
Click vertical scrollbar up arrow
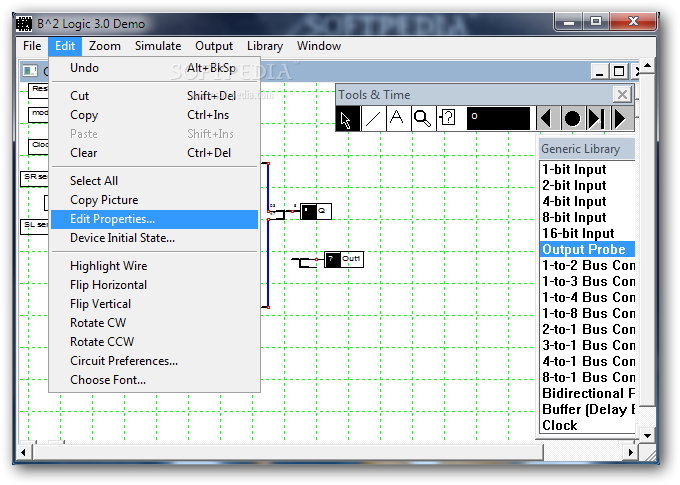(x=647, y=66)
